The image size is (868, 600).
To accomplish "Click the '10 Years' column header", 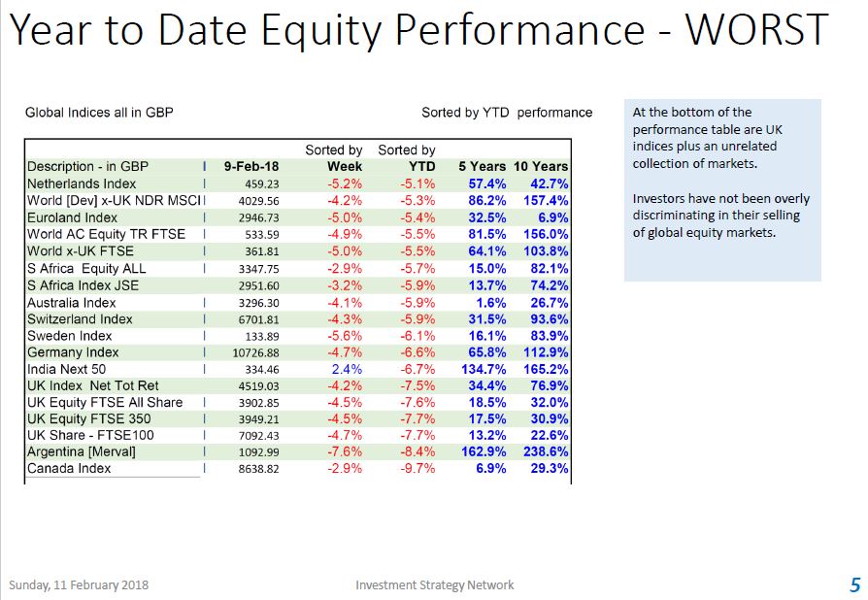I will (541, 167).
